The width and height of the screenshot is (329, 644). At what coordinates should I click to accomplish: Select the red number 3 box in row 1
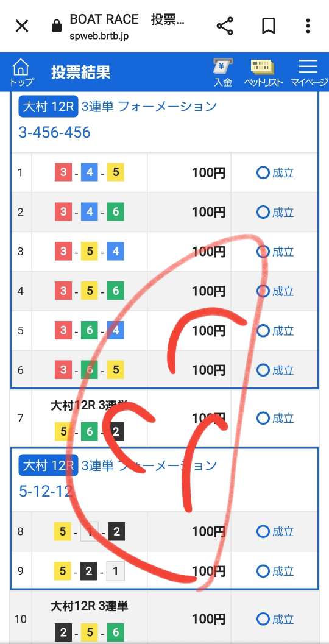point(63,172)
